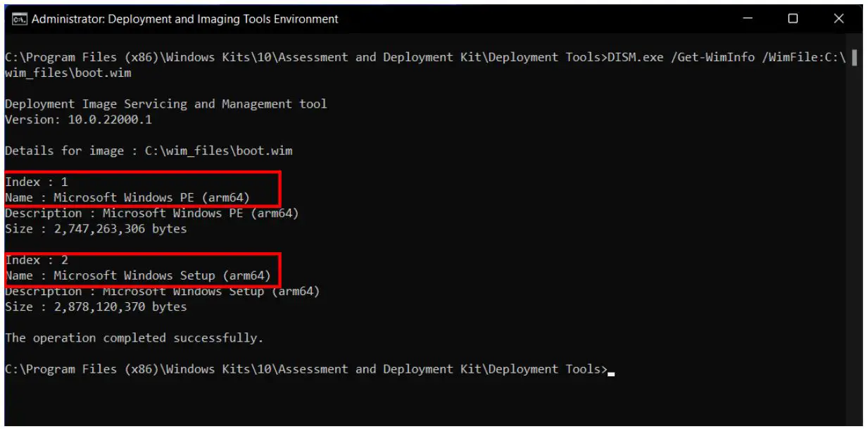Click the Description line for Windows Setup
This screenshot has height=429, width=868.
click(163, 292)
